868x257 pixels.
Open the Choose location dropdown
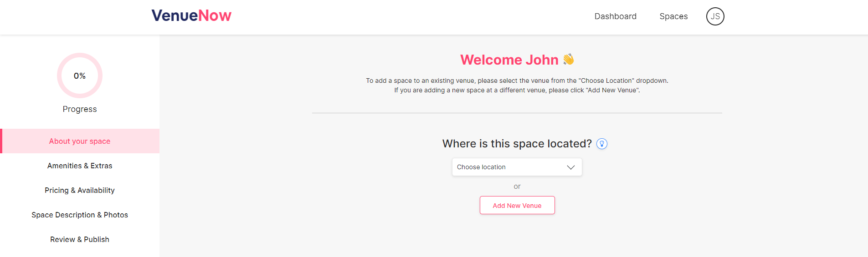(517, 167)
